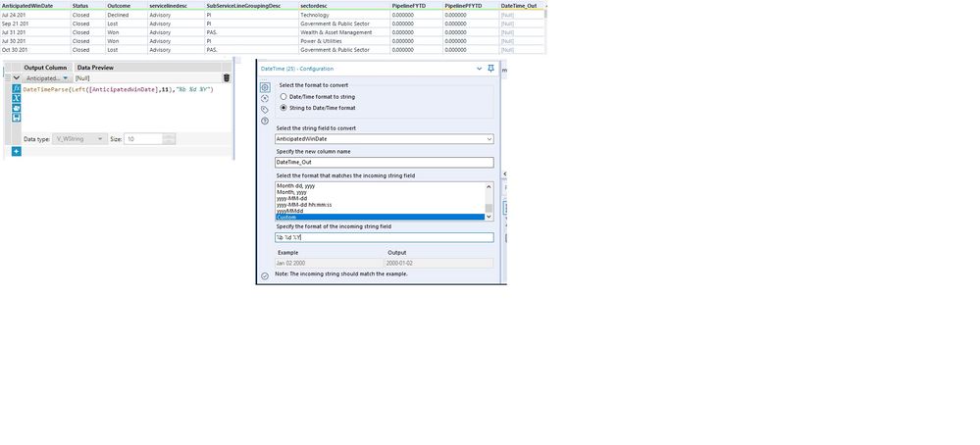Click into the DateTimeParse expression text
980x445 pixels.
pyautogui.click(x=118, y=90)
